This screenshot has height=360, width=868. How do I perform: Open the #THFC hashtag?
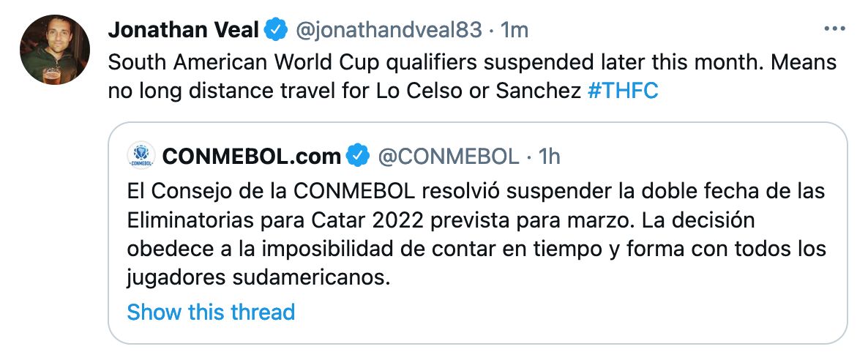(x=623, y=93)
